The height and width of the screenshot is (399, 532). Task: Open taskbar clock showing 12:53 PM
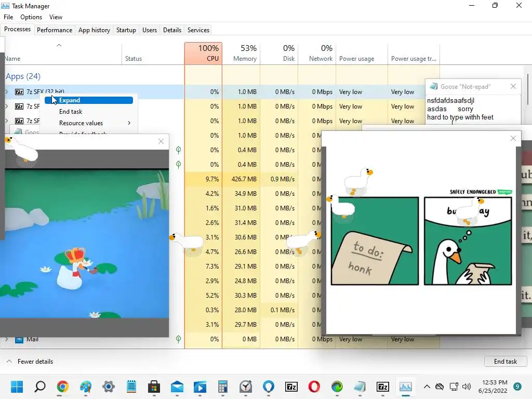(493, 387)
